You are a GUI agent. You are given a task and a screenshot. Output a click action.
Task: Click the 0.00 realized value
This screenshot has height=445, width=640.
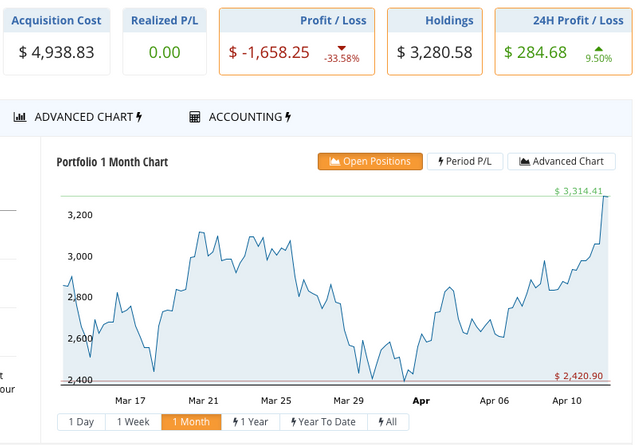click(x=164, y=52)
